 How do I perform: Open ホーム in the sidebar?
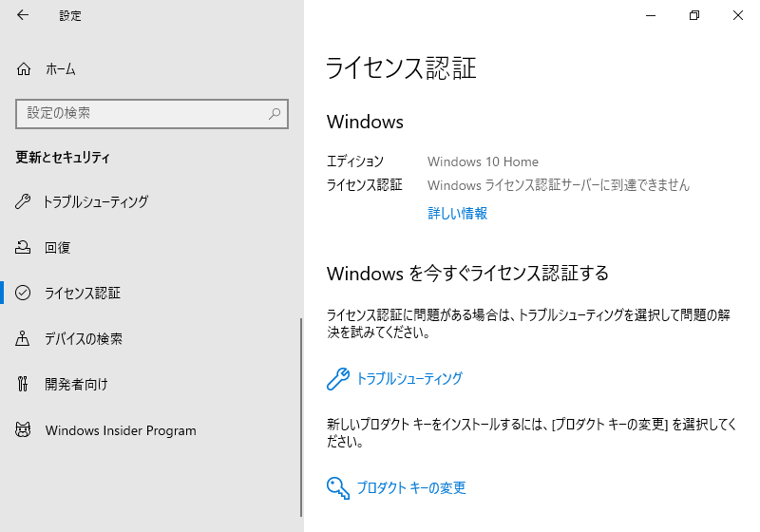tap(61, 69)
